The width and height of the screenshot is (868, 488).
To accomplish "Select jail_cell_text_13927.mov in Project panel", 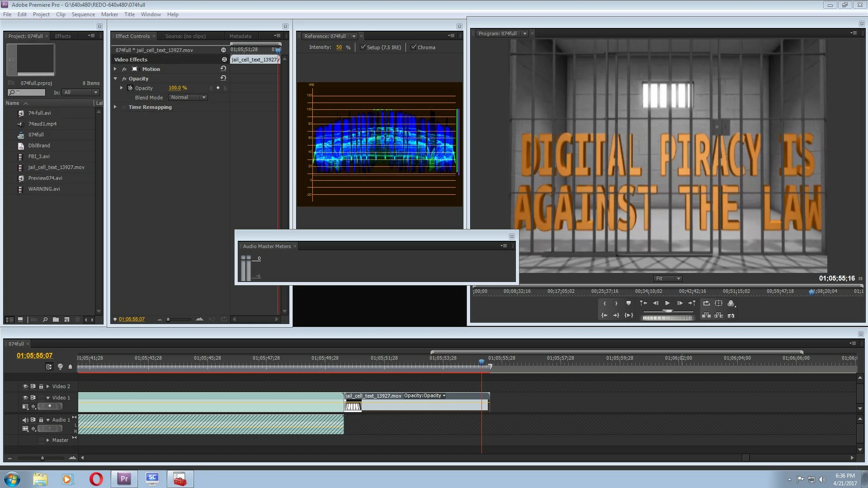I will coord(56,167).
